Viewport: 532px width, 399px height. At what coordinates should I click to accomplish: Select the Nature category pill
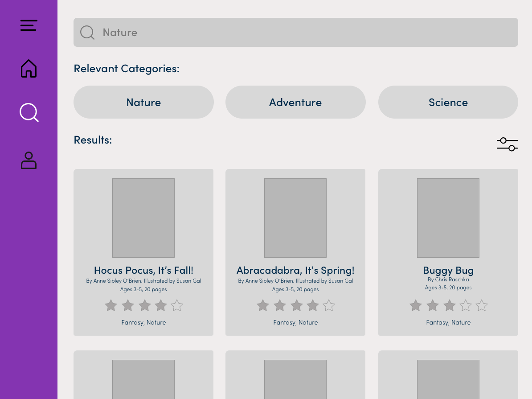pyautogui.click(x=143, y=102)
